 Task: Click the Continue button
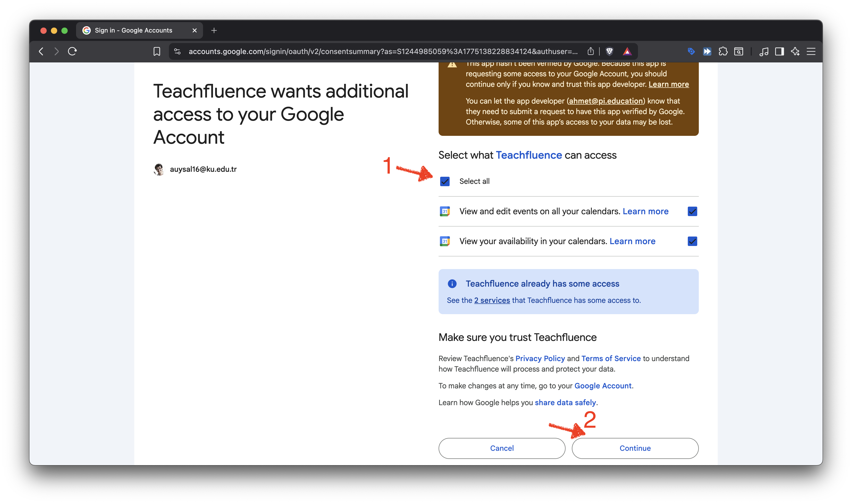(635, 448)
